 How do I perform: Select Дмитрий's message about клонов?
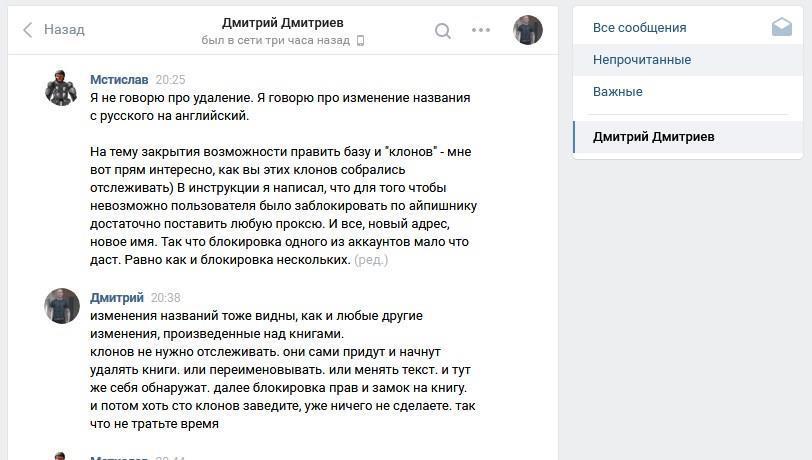280,370
